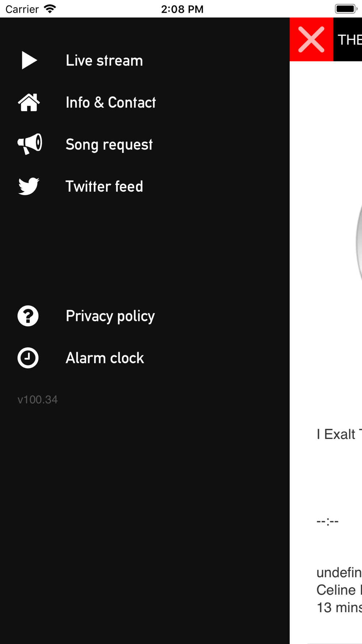Screen dimensions: 362x644
Task: Close the side menu with red X
Action: click(x=311, y=39)
